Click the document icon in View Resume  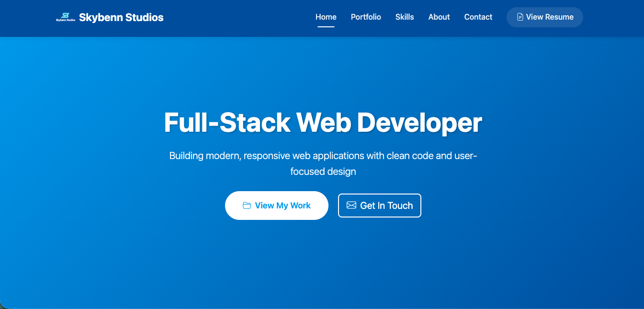520,17
